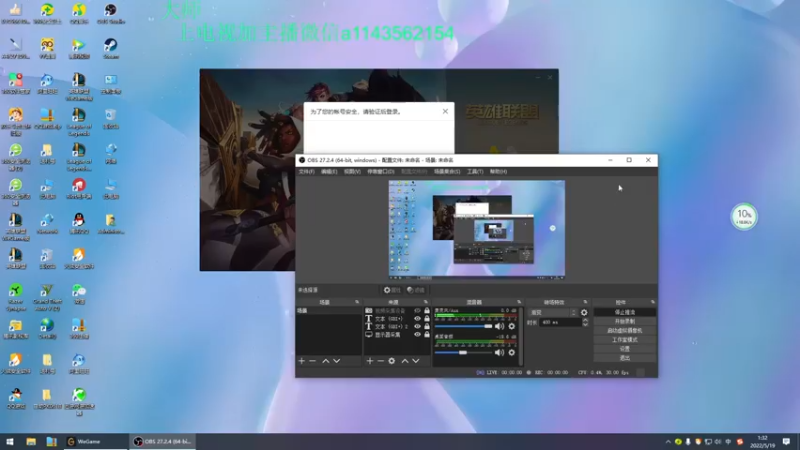The width and height of the screenshot is (800, 450).
Task: Mute the 桌面音频 speaker icon
Action: coord(499,352)
